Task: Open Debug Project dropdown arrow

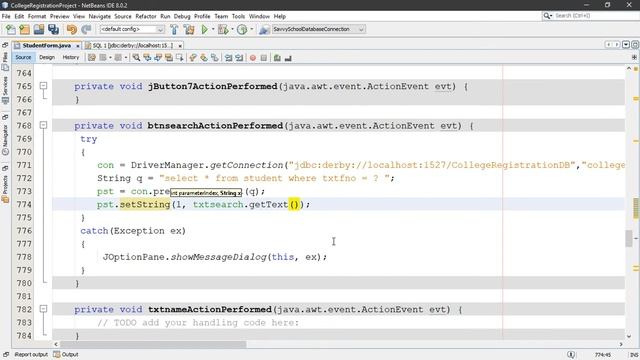Action: (232, 29)
